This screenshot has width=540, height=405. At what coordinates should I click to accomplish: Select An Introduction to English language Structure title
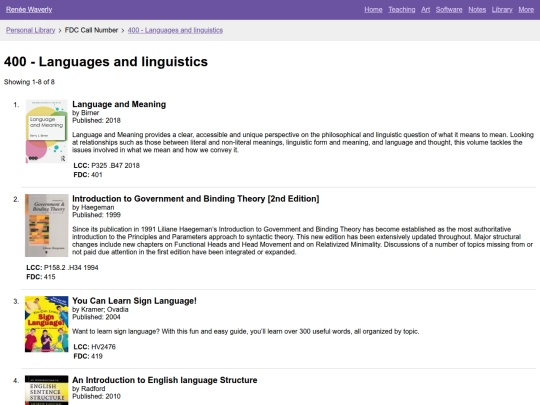165,380
